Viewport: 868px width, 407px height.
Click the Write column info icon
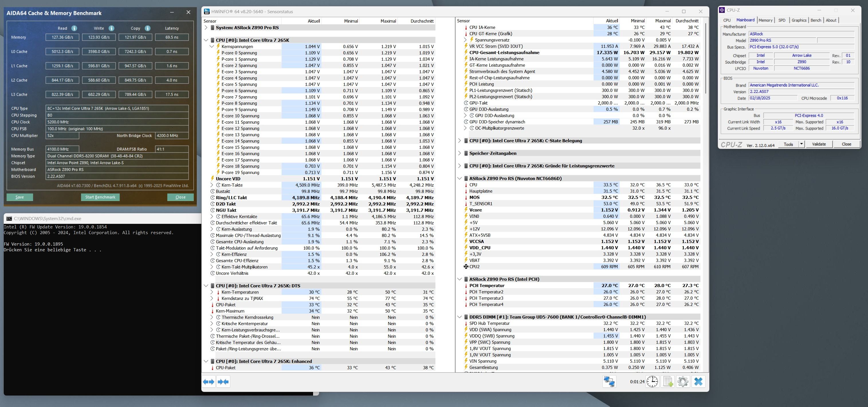click(111, 28)
